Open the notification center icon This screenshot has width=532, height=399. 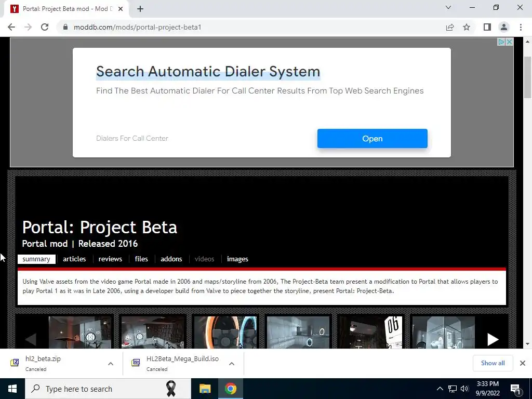point(516,389)
